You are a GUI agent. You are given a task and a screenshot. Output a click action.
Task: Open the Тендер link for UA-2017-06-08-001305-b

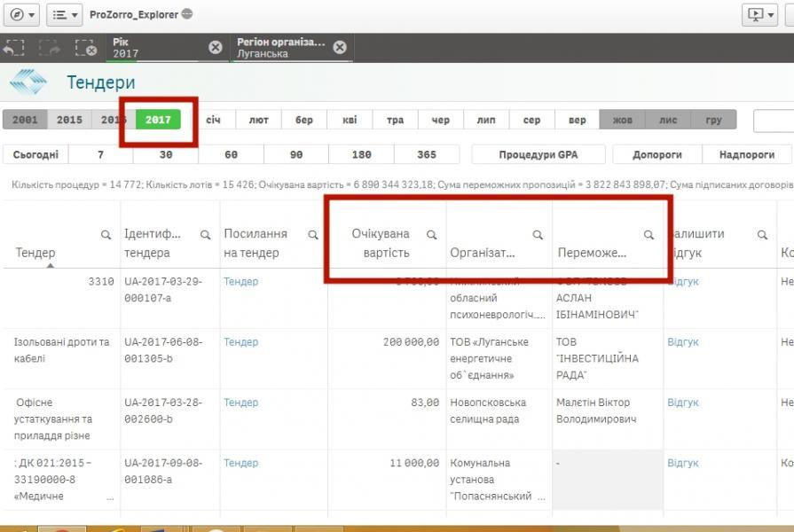click(x=240, y=342)
